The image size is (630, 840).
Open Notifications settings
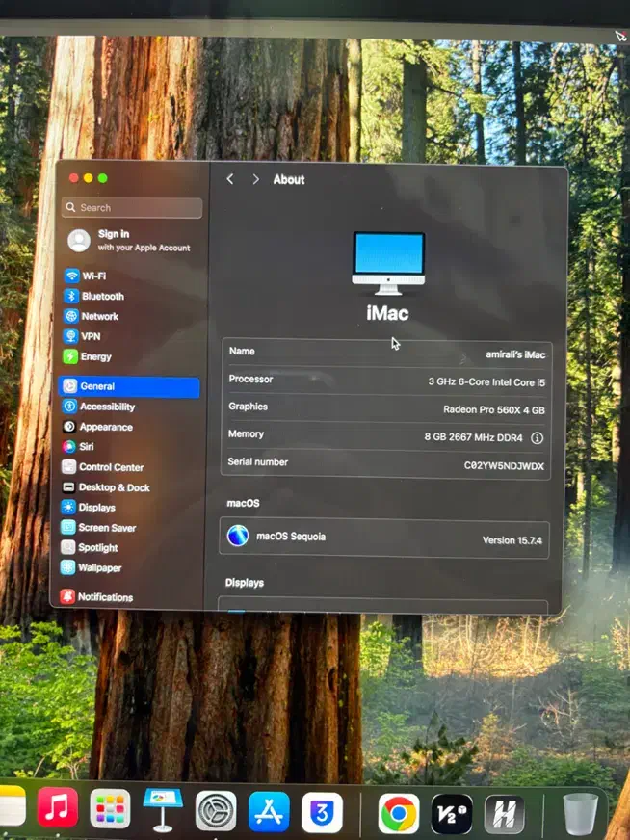click(x=96, y=597)
